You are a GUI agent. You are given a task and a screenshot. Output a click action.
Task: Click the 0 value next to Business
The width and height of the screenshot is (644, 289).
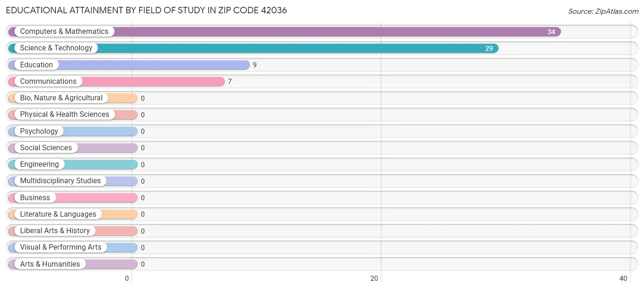(143, 198)
